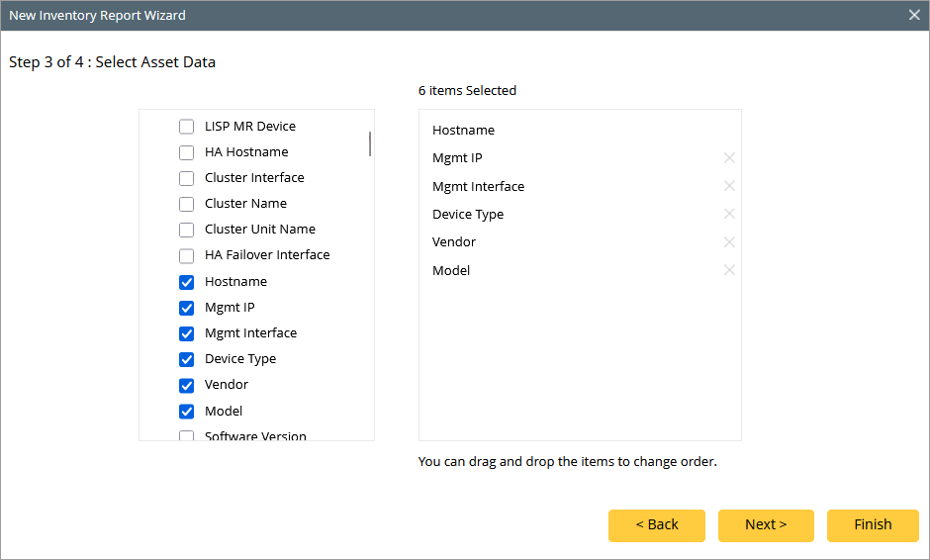Enable the LISP MR Device checkbox
930x560 pixels.
186,127
